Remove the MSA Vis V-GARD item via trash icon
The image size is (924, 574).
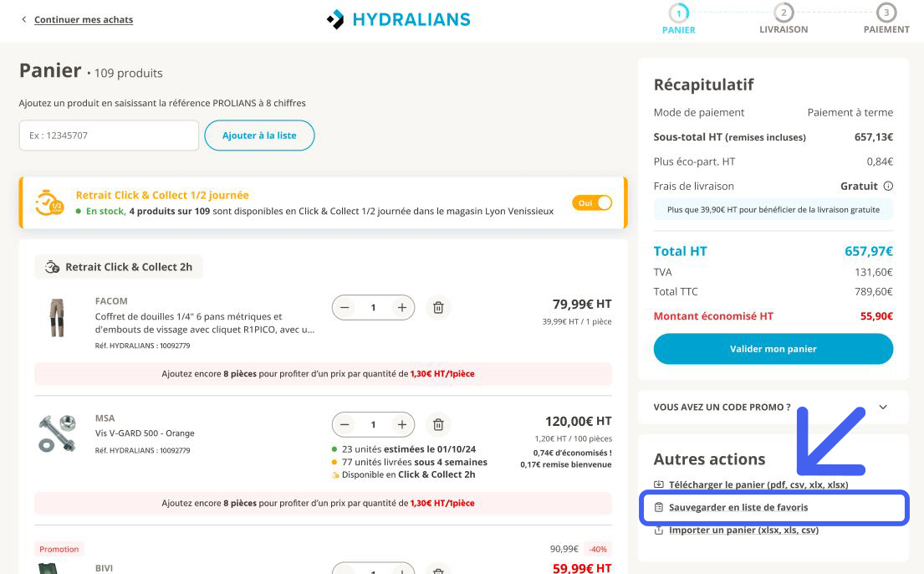(x=438, y=425)
